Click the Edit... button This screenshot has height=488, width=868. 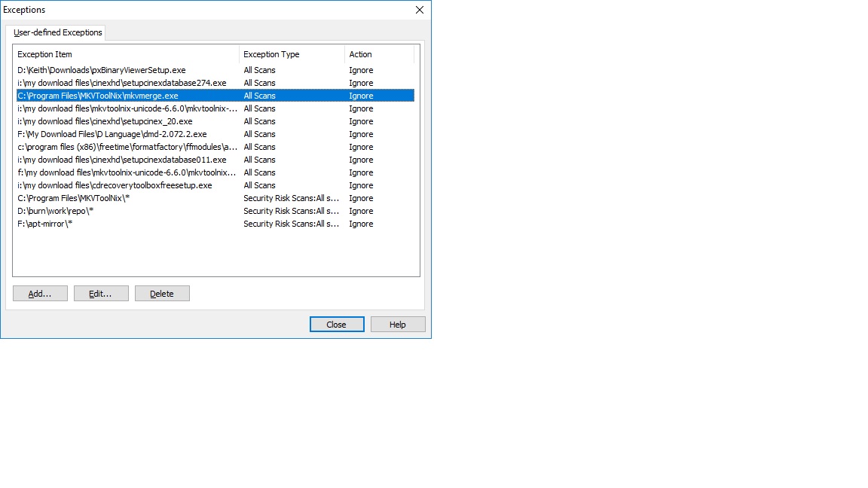[x=101, y=294]
